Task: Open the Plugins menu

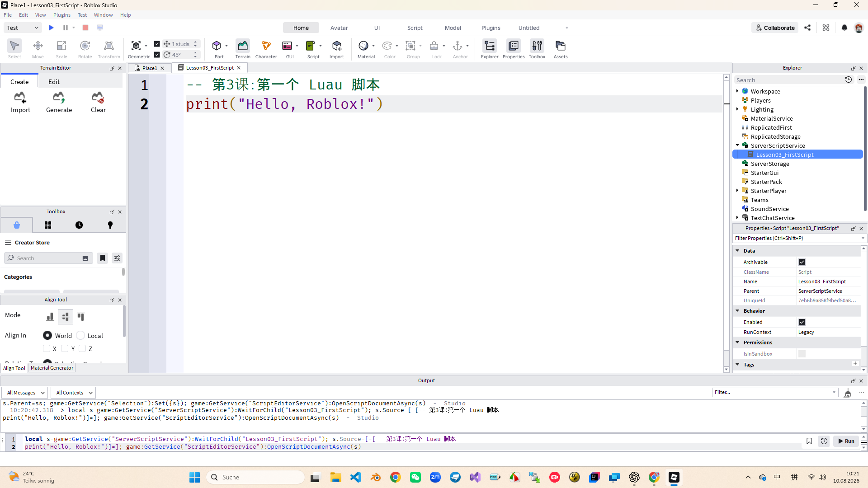Action: (62, 15)
